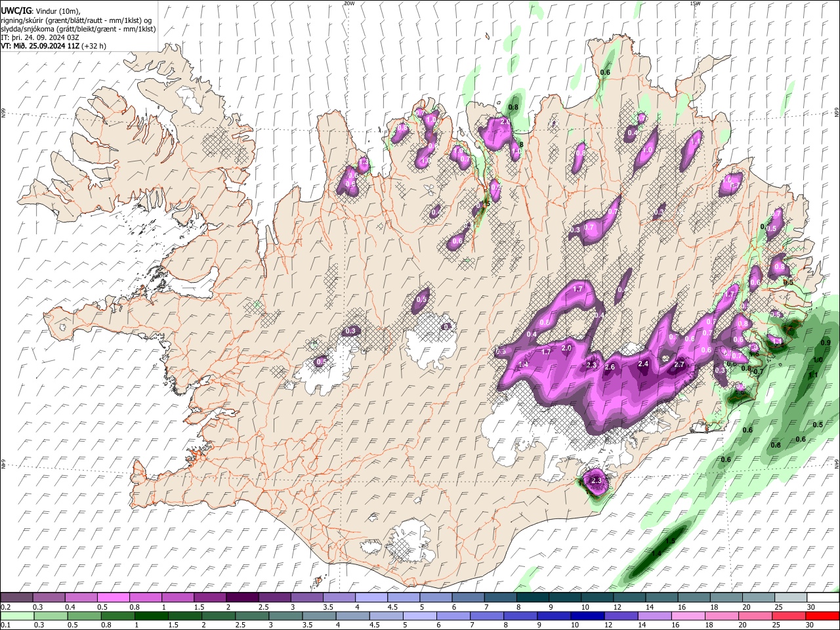Click the deep blue 10 swatch in lower legend row

pos(587,616)
